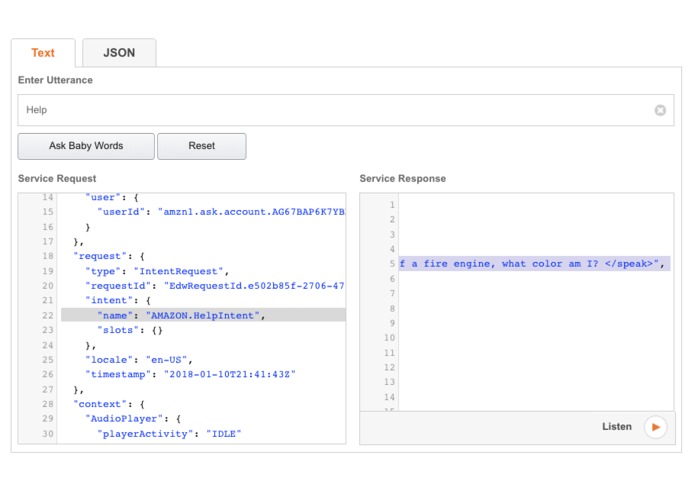Screen dimensions: 695x494
Task: Click the Listen play icon
Action: [x=655, y=427]
